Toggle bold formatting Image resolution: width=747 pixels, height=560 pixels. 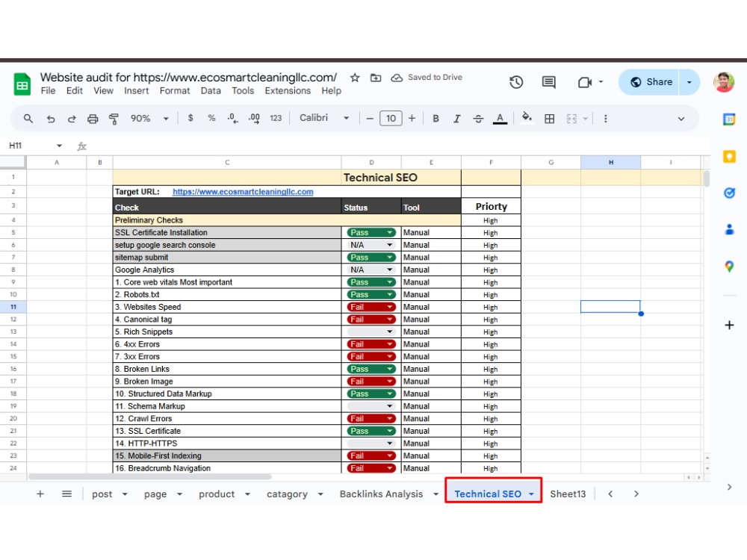(436, 119)
